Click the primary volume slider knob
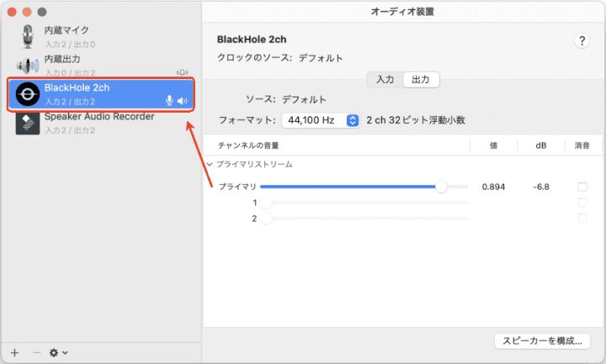The image size is (606, 364). pyautogui.click(x=441, y=187)
